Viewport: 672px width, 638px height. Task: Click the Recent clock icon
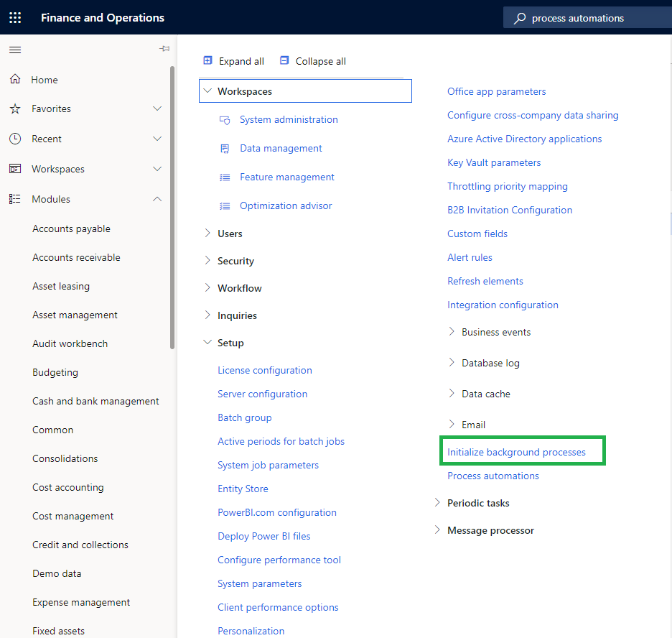(x=15, y=139)
